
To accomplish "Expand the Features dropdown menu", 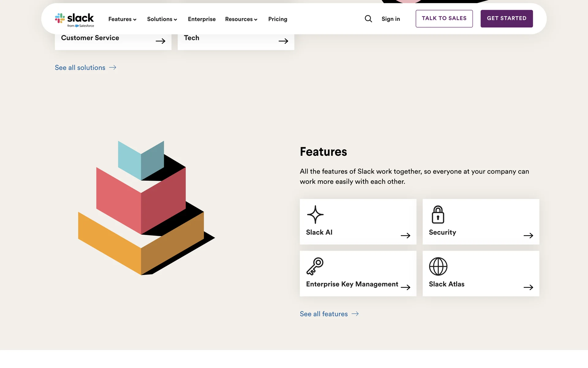I will point(122,19).
